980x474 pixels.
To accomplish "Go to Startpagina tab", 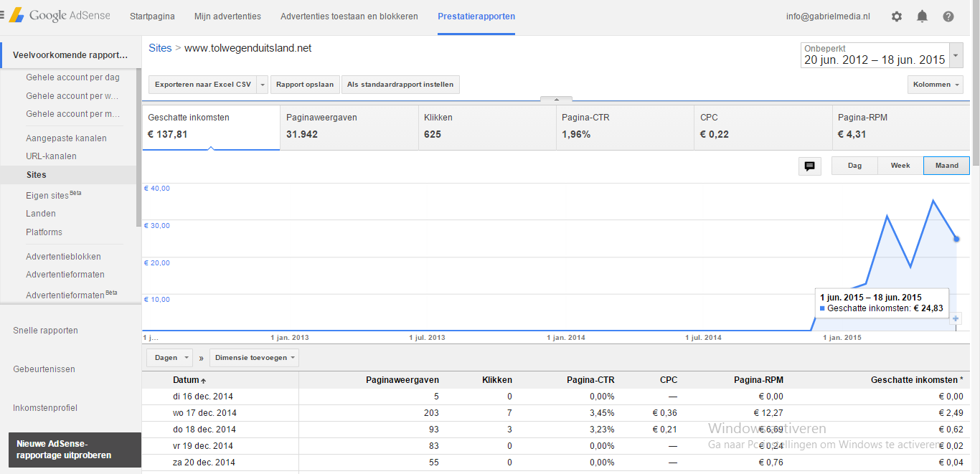I will point(152,16).
